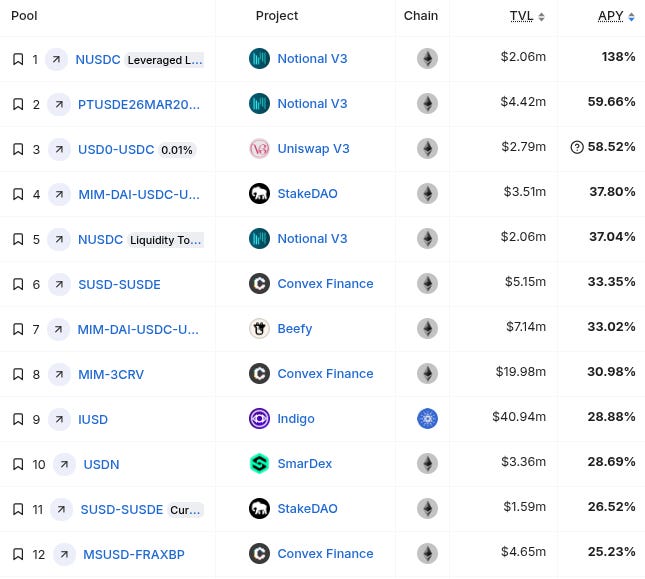Open external link arrow for row 6 SUSD-SUSDE

point(59,284)
